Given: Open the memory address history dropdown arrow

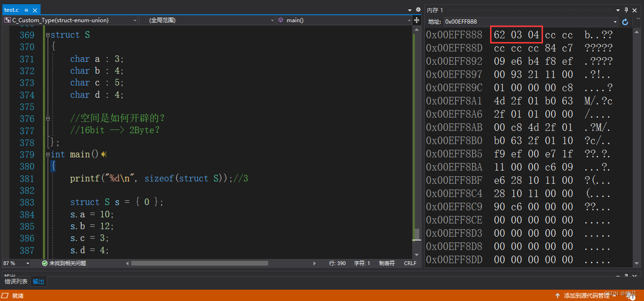Looking at the screenshot, I should point(615,22).
